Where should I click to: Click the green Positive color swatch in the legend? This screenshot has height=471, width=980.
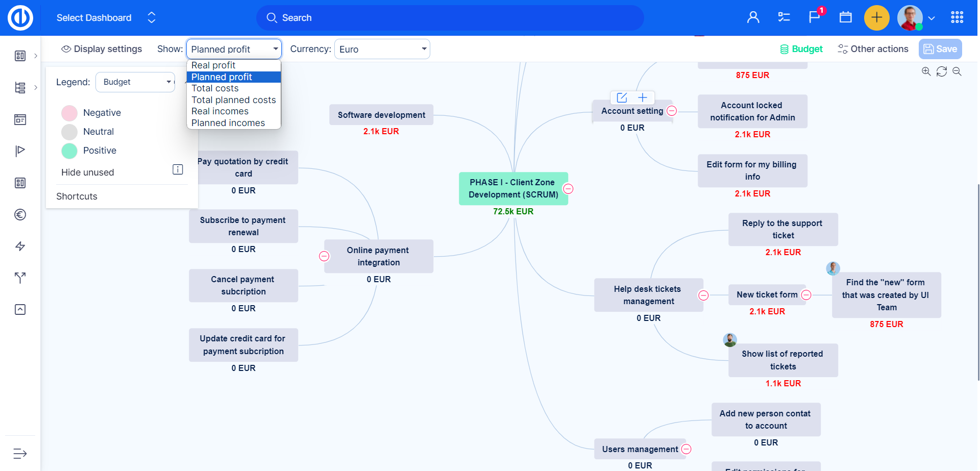pos(69,151)
